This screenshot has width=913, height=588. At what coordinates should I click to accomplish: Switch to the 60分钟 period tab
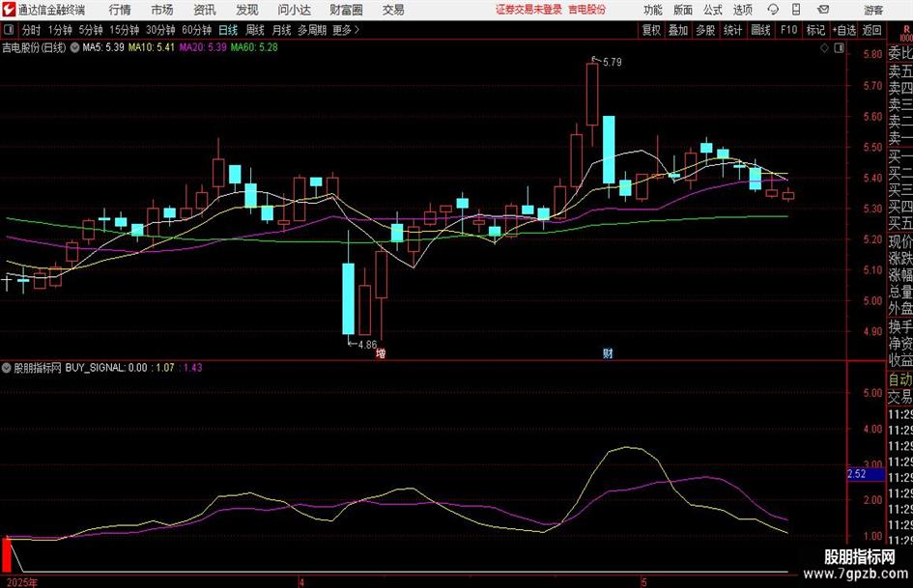pyautogui.click(x=197, y=30)
